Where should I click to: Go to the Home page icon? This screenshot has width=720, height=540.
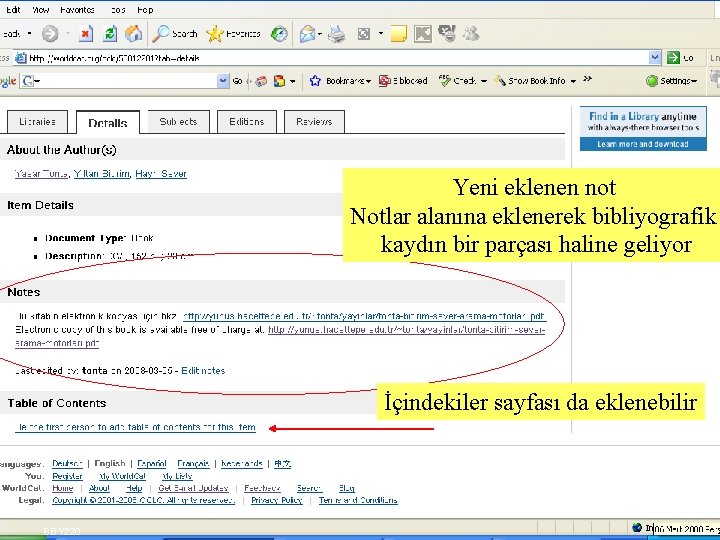click(x=134, y=34)
